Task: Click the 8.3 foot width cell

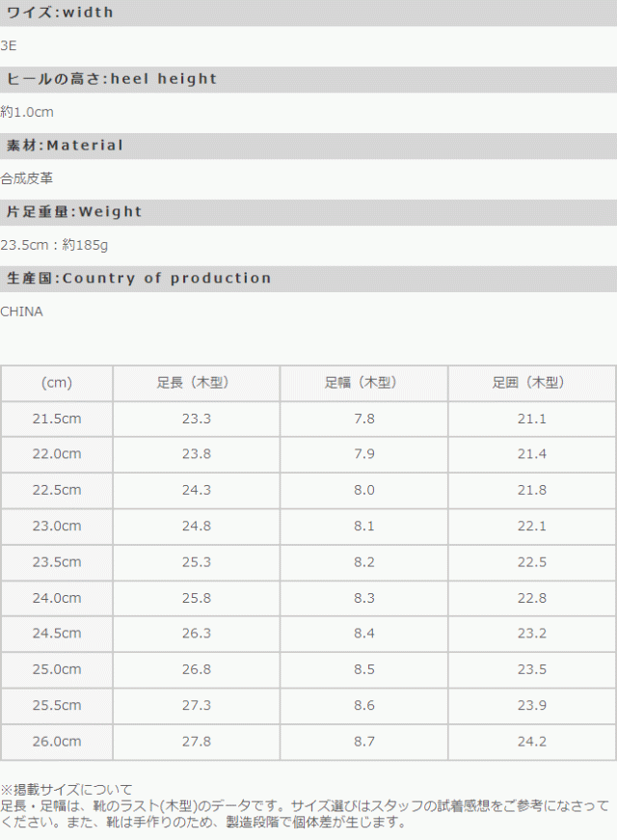Action: click(363, 598)
